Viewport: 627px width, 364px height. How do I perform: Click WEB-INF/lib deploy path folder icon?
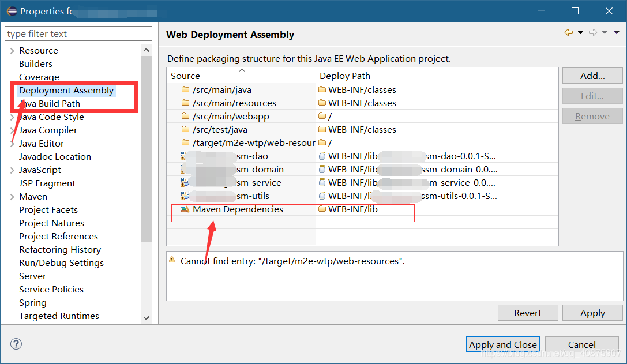point(322,209)
